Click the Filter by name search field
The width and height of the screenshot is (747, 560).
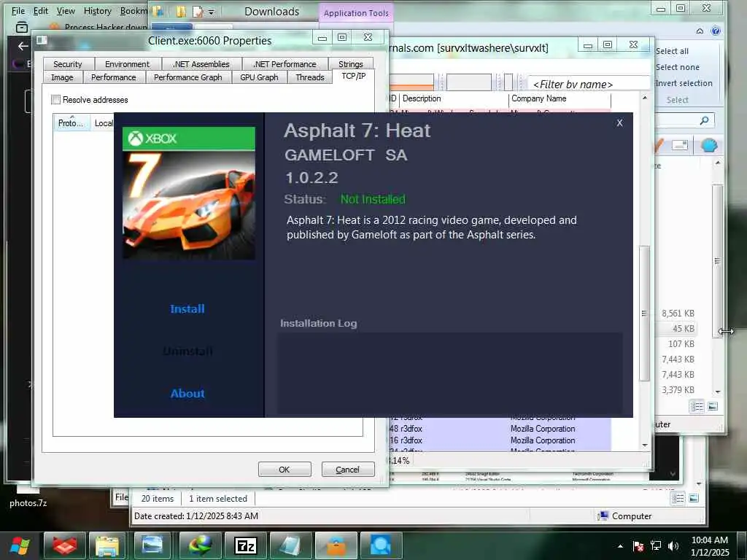pos(589,85)
